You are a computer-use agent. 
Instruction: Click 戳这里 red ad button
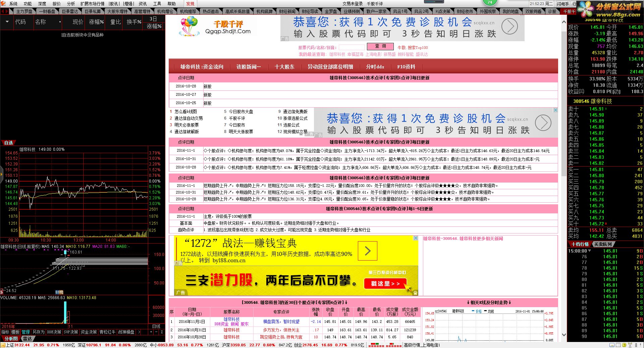point(385,284)
